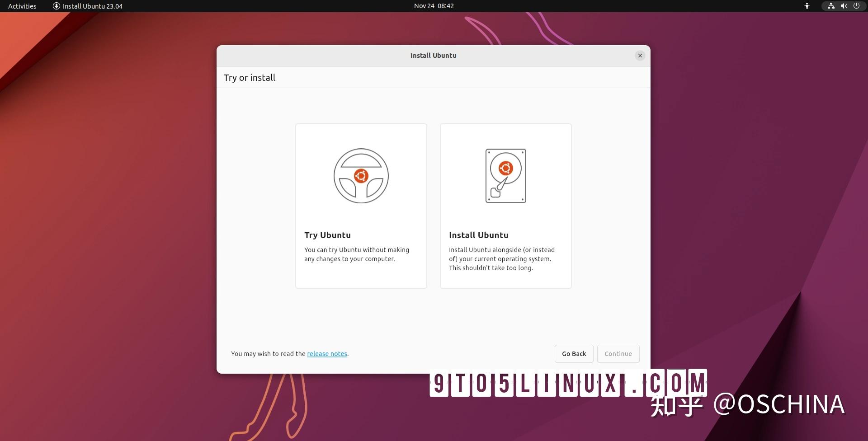Click the network icon in the system tray
Screen dimensions: 868x441
[x=830, y=6]
